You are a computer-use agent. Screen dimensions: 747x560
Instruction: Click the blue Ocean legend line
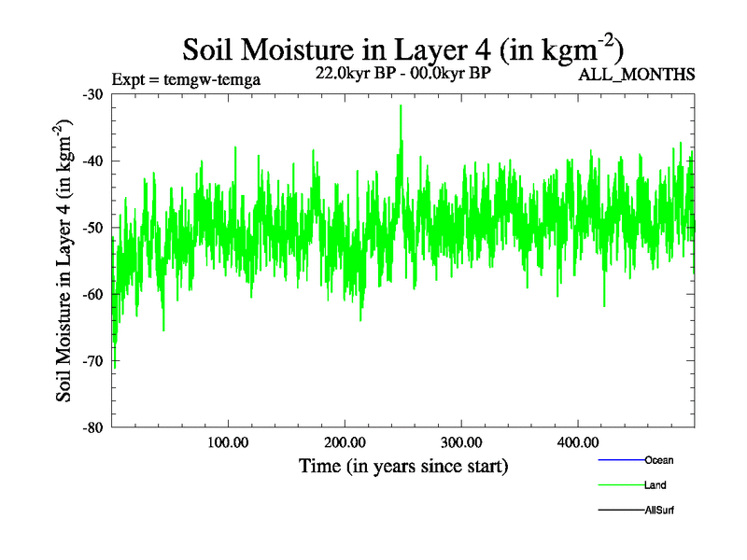620,460
